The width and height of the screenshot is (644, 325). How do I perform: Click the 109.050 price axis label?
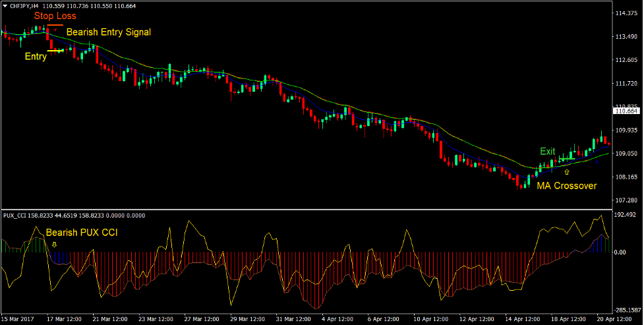click(626, 154)
